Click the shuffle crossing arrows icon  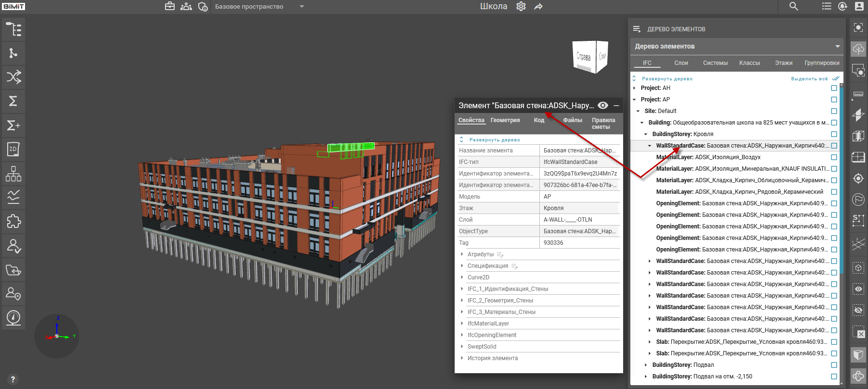pos(13,77)
